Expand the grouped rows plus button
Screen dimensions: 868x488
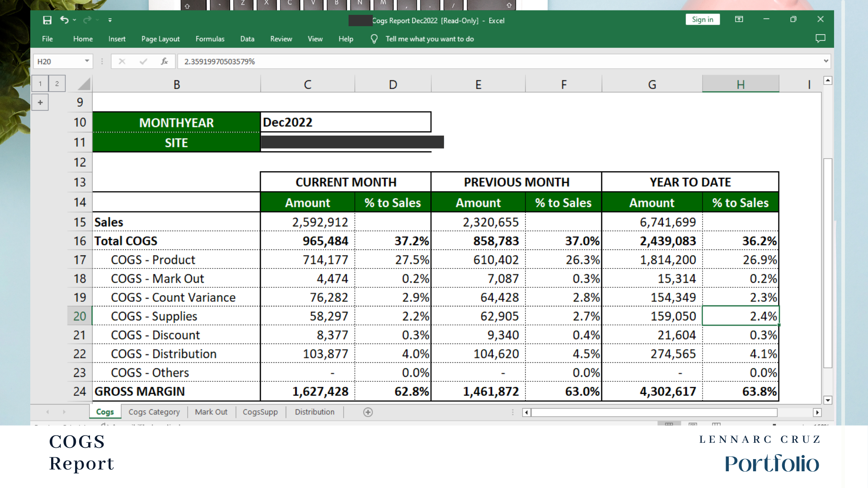(x=40, y=103)
